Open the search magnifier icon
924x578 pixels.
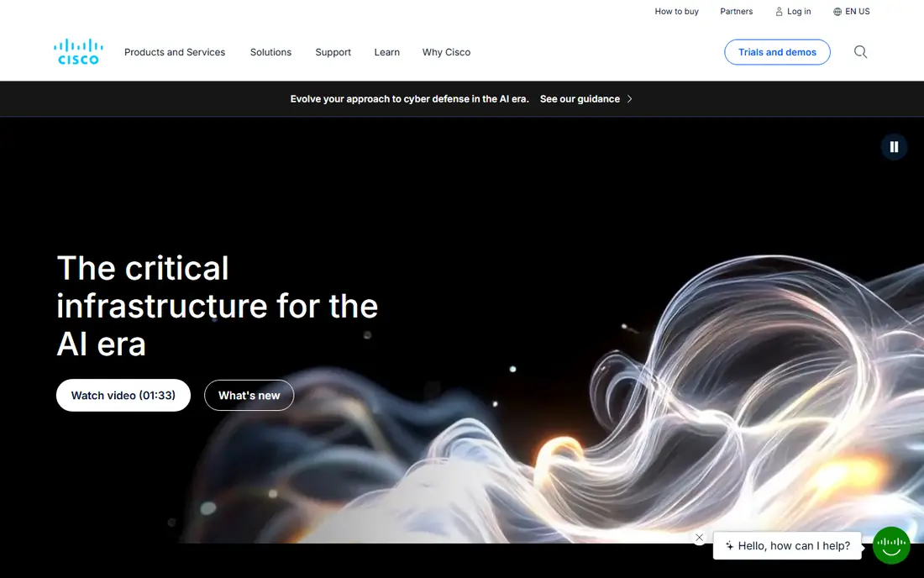pyautogui.click(x=860, y=52)
